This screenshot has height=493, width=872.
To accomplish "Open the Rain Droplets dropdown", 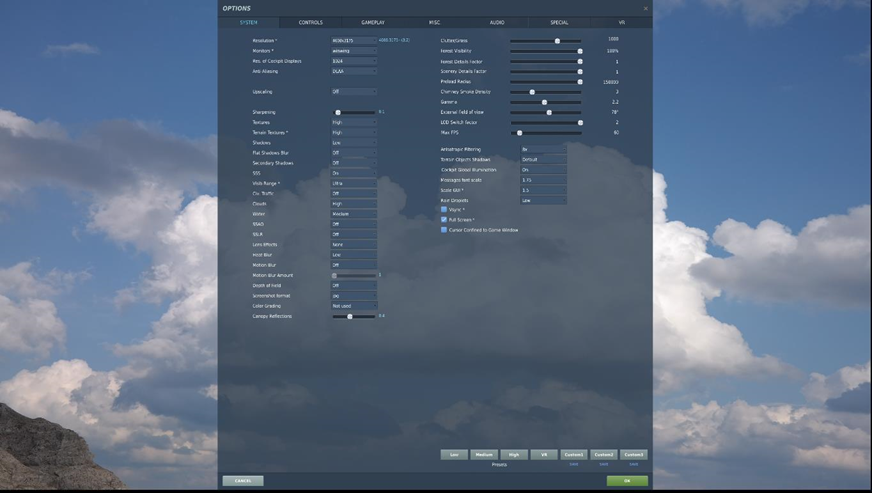I will (x=543, y=200).
